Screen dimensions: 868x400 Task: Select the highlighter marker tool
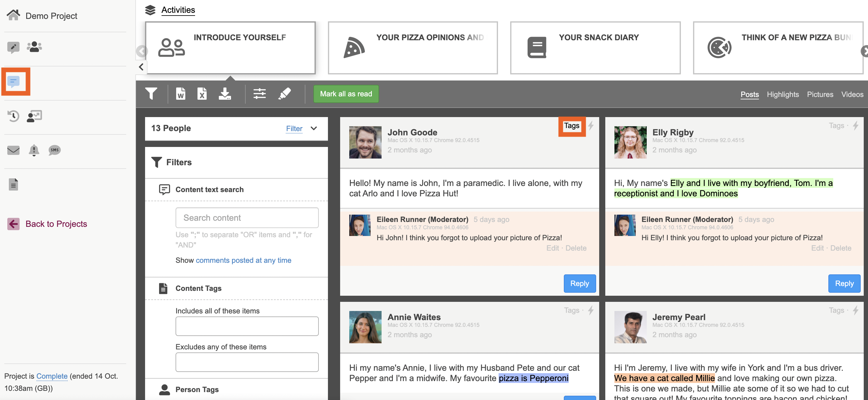284,94
